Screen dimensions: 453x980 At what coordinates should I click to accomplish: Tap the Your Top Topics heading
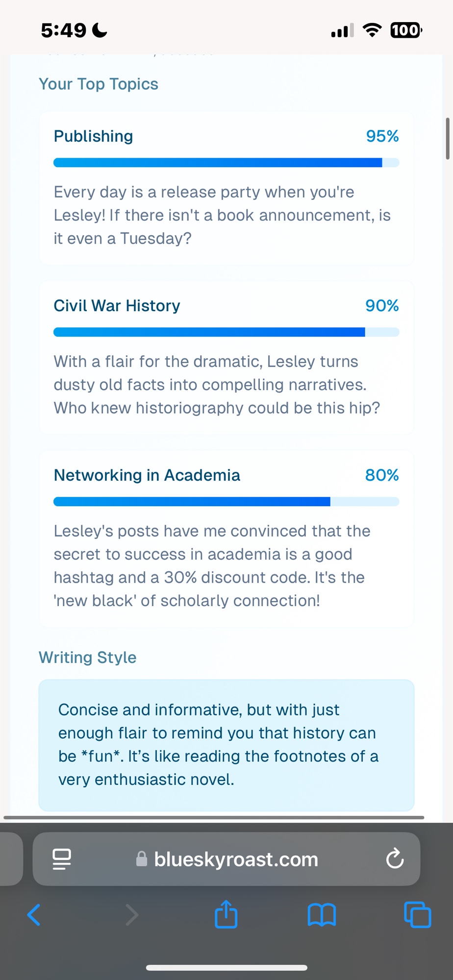99,84
